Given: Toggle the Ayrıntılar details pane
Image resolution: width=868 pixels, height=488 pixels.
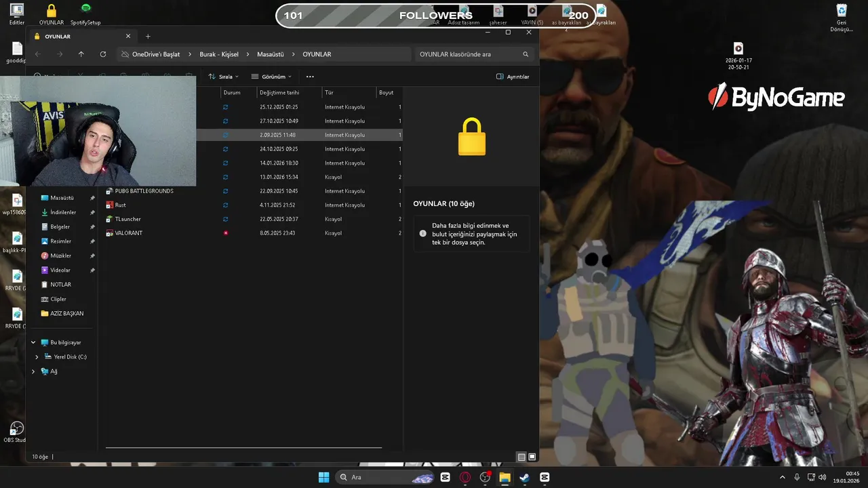Looking at the screenshot, I should 513,77.
